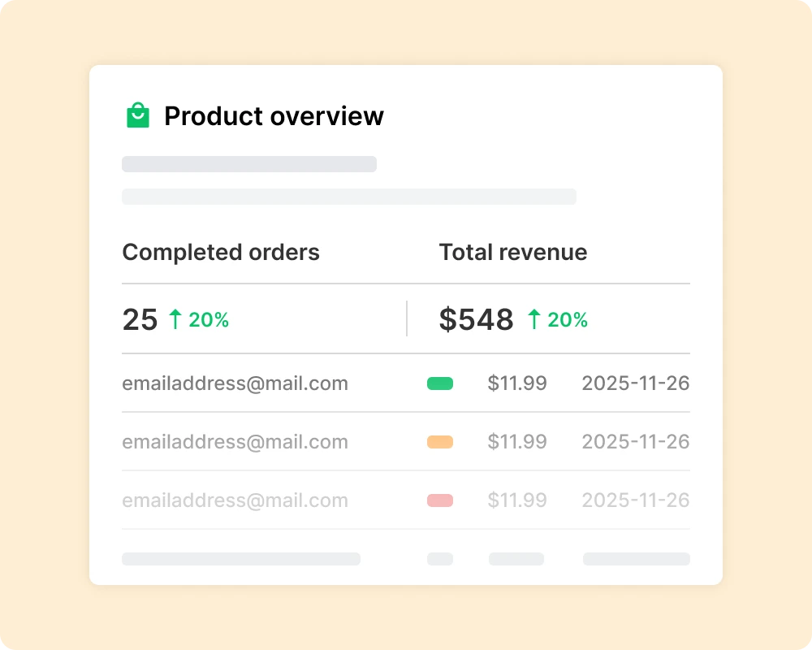
Task: Click the completed orders count 25
Action: pyautogui.click(x=140, y=319)
